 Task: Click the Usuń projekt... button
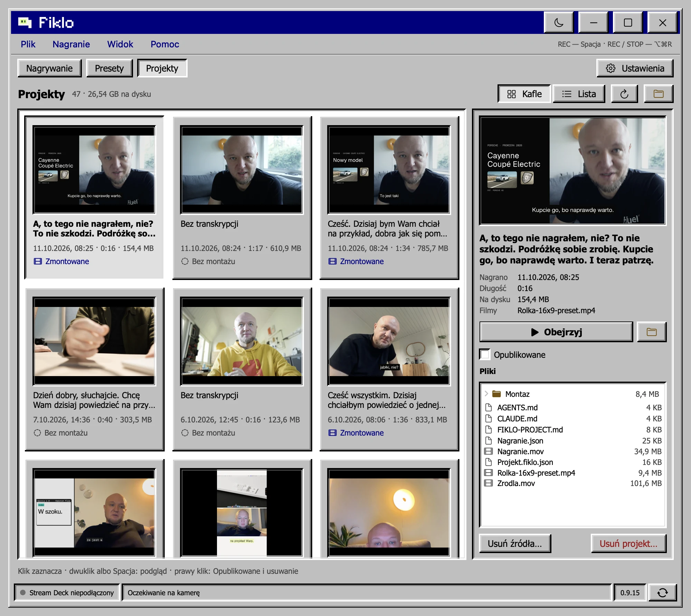pyautogui.click(x=628, y=544)
